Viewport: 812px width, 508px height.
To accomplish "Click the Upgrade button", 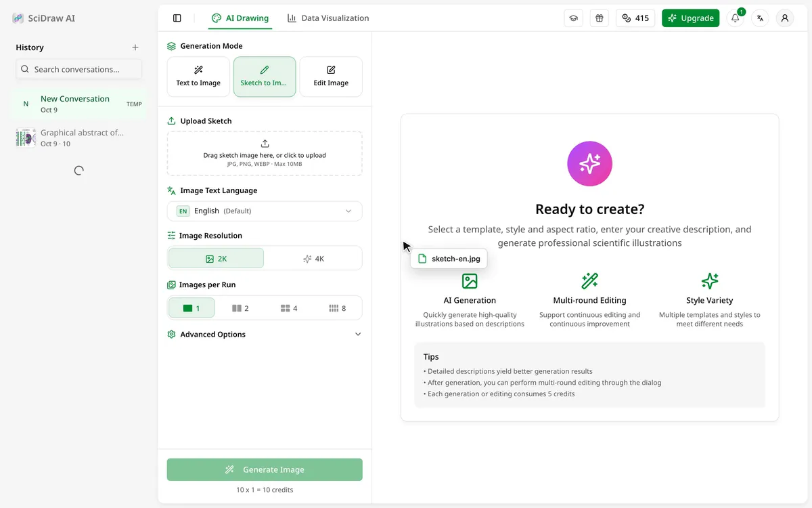I will [690, 18].
